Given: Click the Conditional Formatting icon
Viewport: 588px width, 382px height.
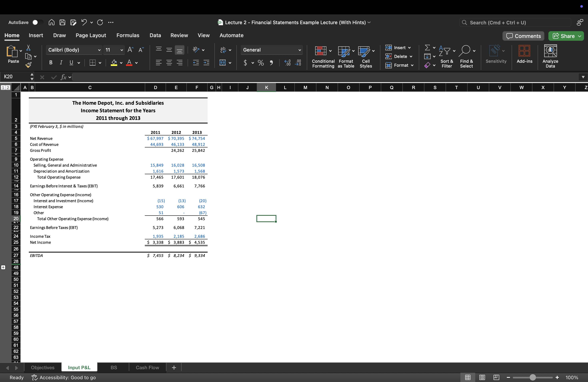Looking at the screenshot, I should 321,51.
